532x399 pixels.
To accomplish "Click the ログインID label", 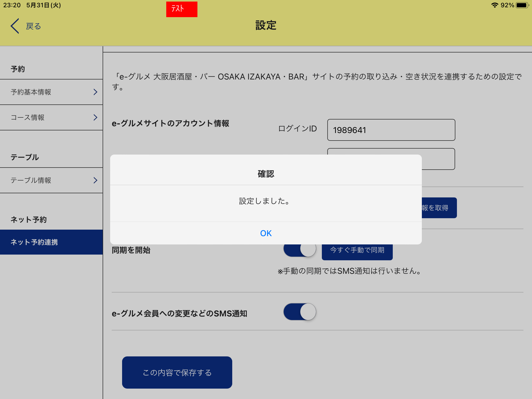I will pyautogui.click(x=297, y=129).
